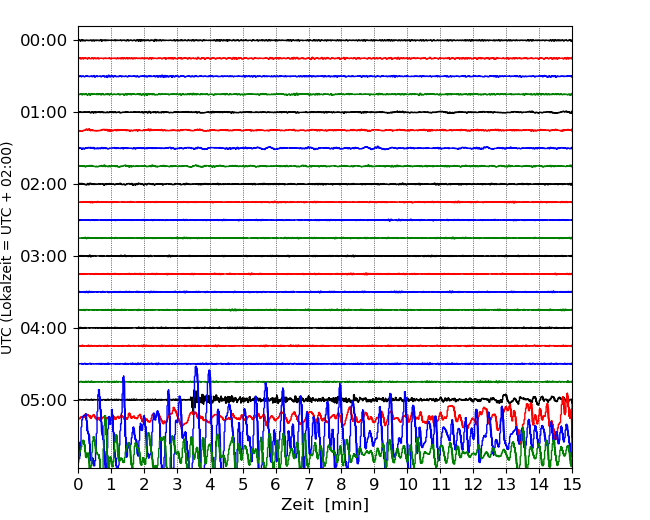Image resolution: width=650 pixels, height=520 pixels.
Task: Click the x-axis tick label 1
Action: coord(111,484)
